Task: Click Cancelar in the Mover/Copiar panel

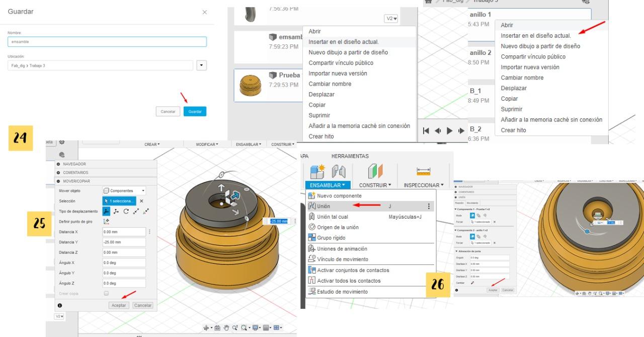Action: [143, 305]
